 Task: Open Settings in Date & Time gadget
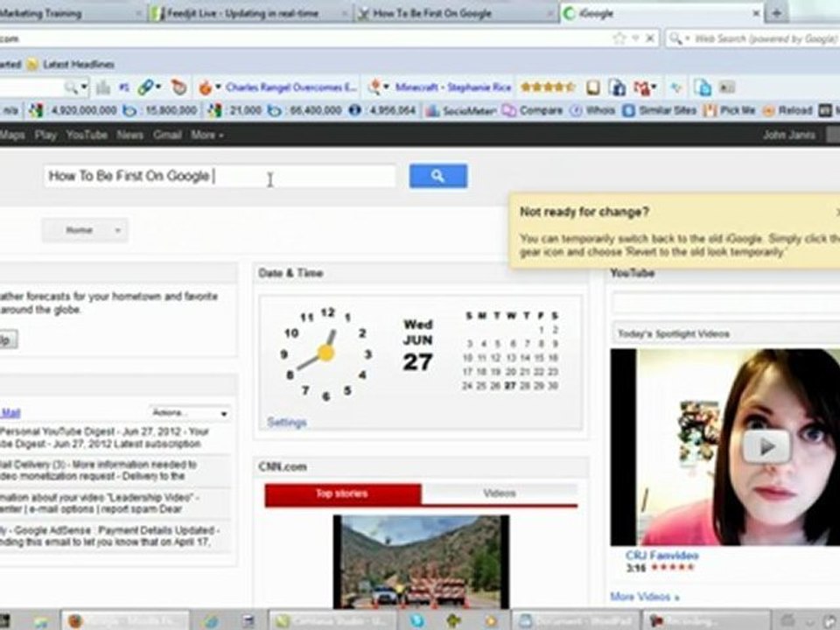click(287, 422)
